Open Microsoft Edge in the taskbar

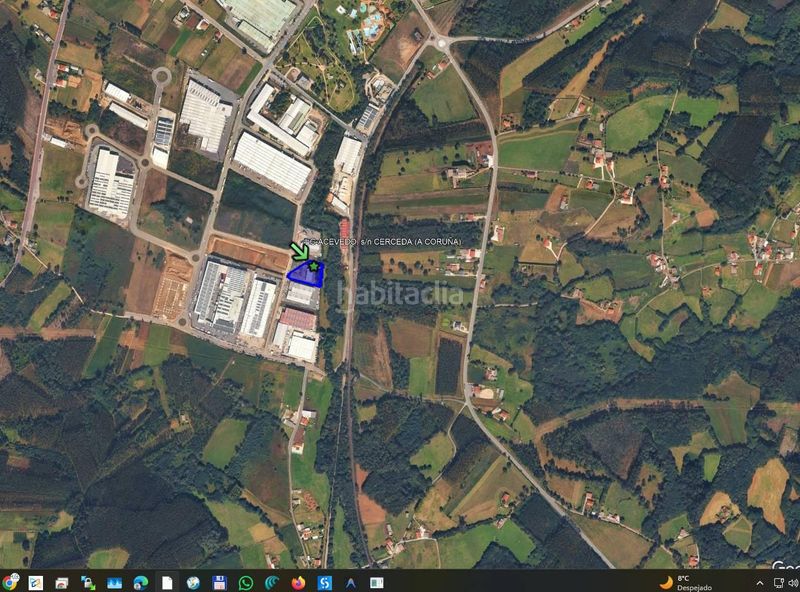[140, 582]
